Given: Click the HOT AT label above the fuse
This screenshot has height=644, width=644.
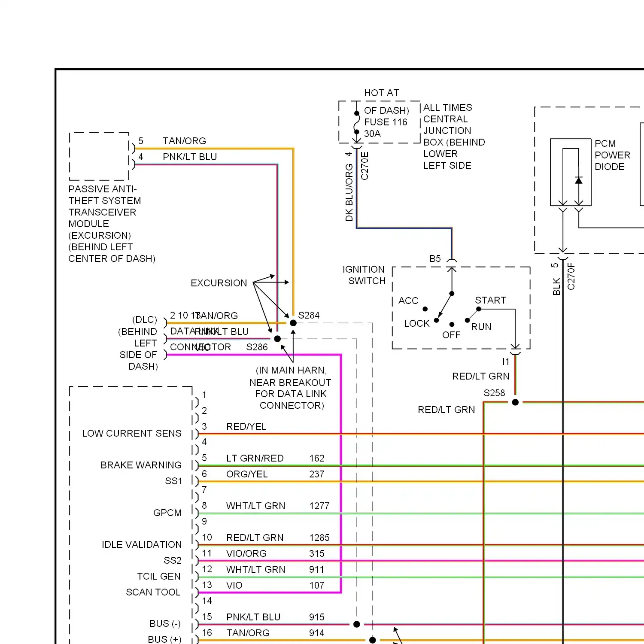Looking at the screenshot, I should 381,93.
